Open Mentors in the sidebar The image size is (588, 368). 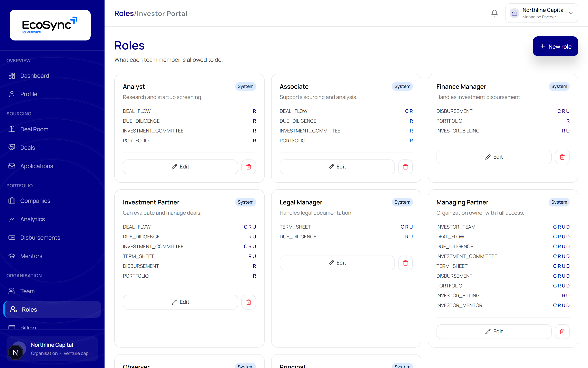[52, 256]
